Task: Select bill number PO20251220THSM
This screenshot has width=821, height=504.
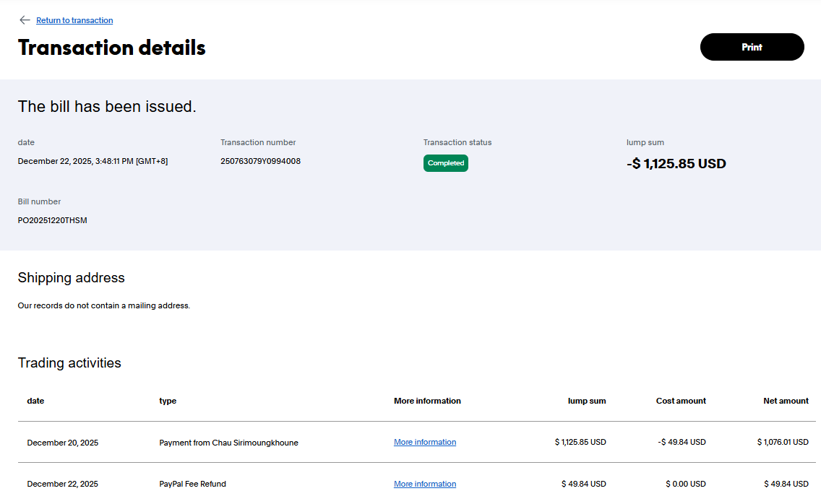Action: [x=52, y=220]
